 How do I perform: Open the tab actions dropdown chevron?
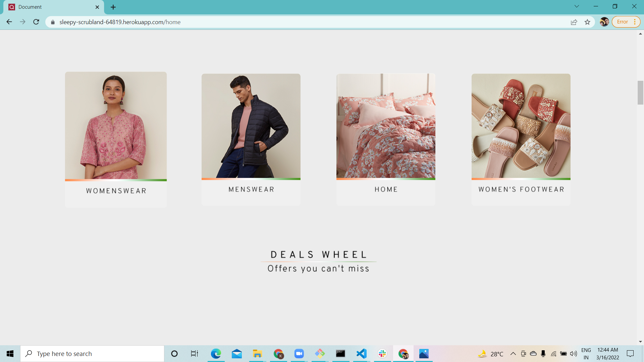(x=576, y=6)
